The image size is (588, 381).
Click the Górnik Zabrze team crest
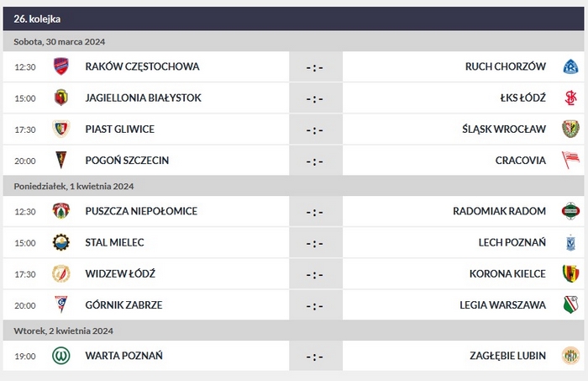61,304
